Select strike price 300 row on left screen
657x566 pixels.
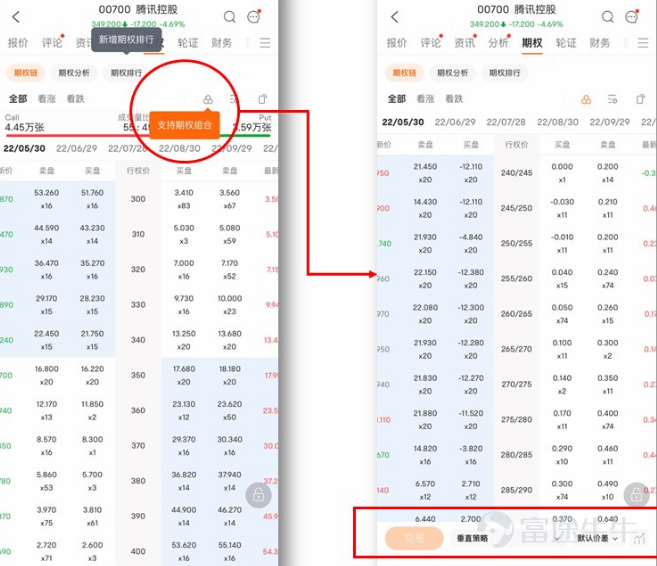pyautogui.click(x=138, y=199)
